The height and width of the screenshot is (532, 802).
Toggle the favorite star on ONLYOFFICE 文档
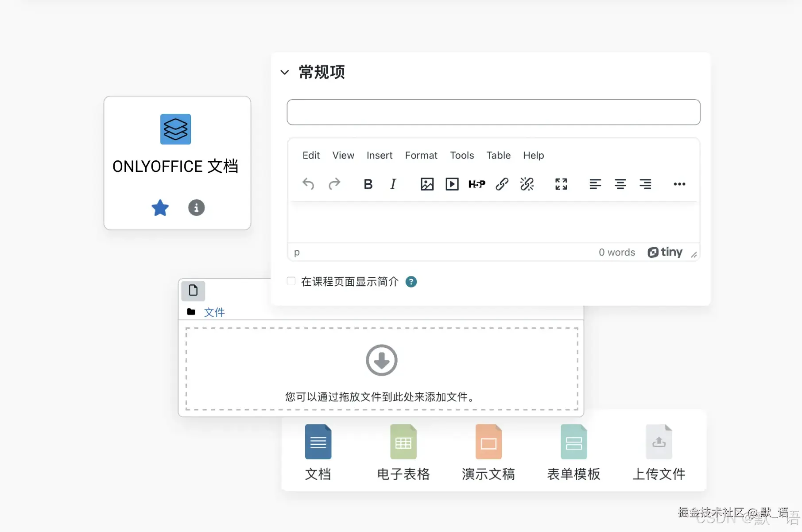click(160, 208)
